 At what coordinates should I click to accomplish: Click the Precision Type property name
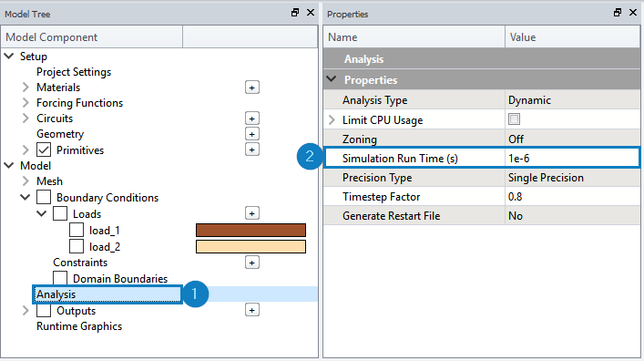[377, 178]
